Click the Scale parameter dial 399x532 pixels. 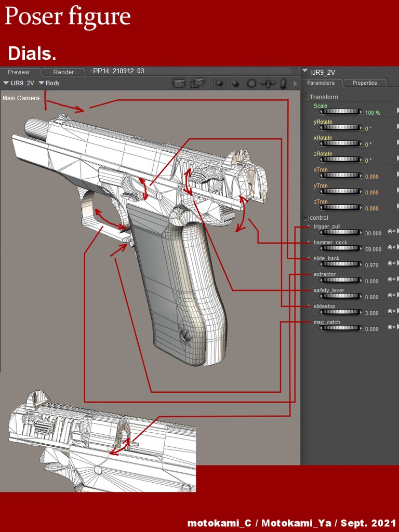click(x=341, y=112)
